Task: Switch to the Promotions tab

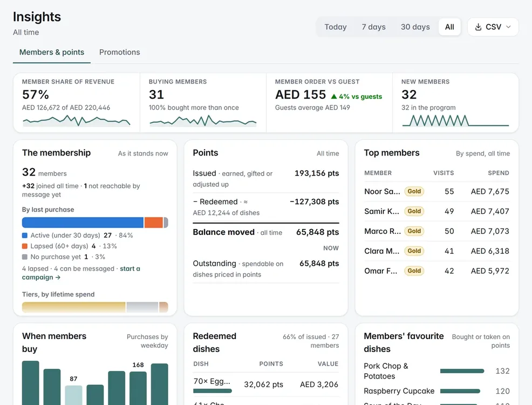Action: coord(119,52)
